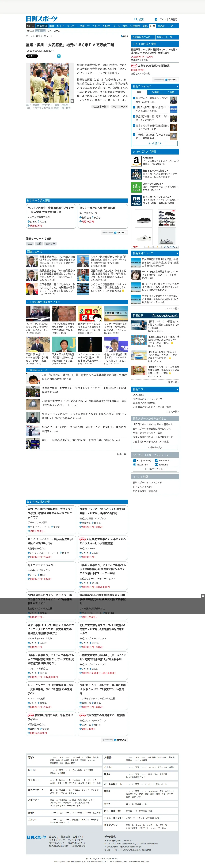Share article with X ポスト button

click(x=32, y=56)
